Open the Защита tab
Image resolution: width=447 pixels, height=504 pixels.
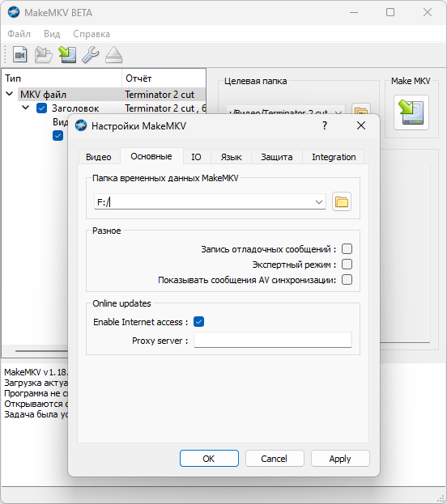tap(277, 157)
